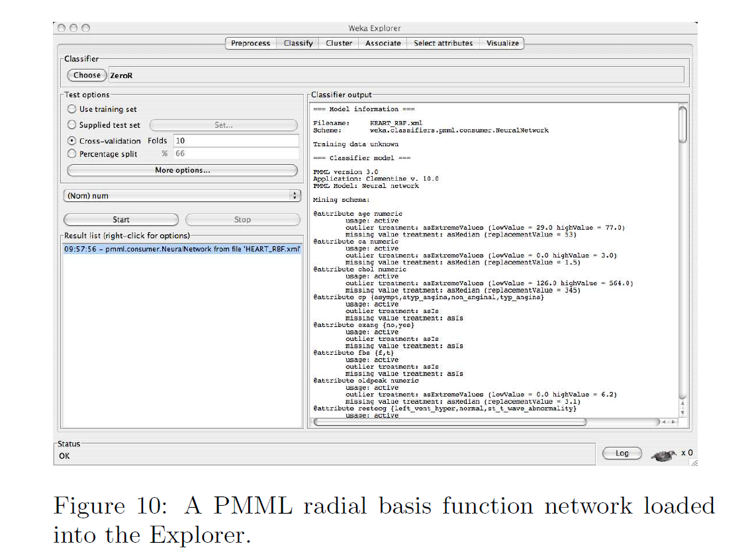Click the 'Application: Clementine v. 10.0' line
Viewport: 748px width, 560px height.
(376, 179)
